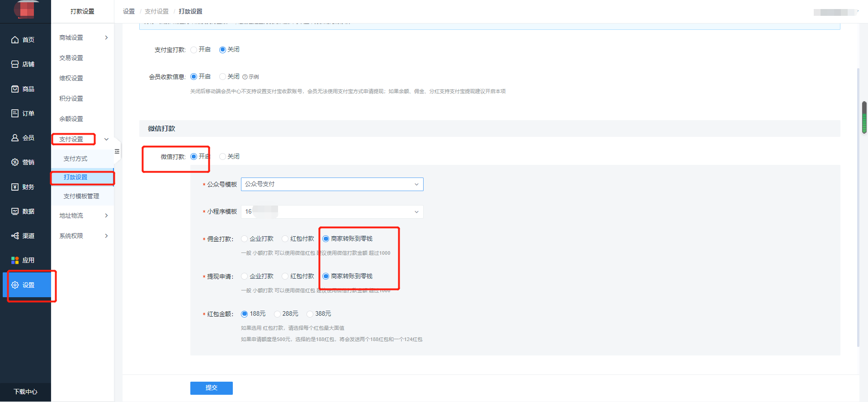The width and height of the screenshot is (868, 402).
Task: Click the 下载中心 download center
Action: [25, 392]
